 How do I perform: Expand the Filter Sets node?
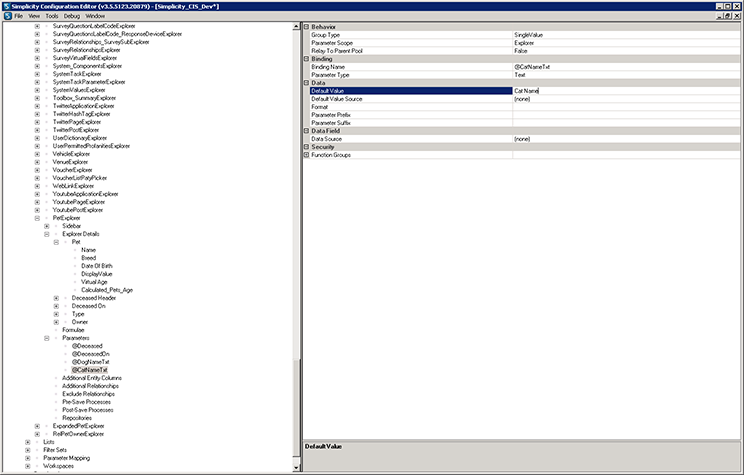(x=28, y=450)
